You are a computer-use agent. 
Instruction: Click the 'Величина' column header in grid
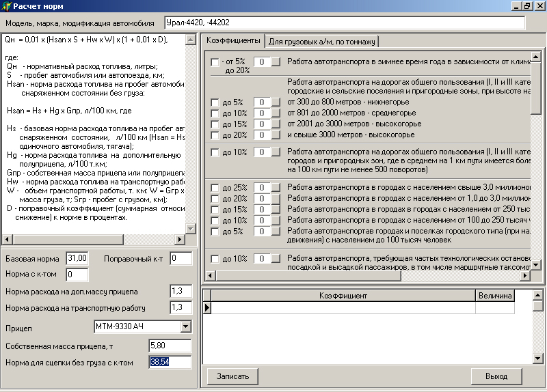click(x=494, y=296)
